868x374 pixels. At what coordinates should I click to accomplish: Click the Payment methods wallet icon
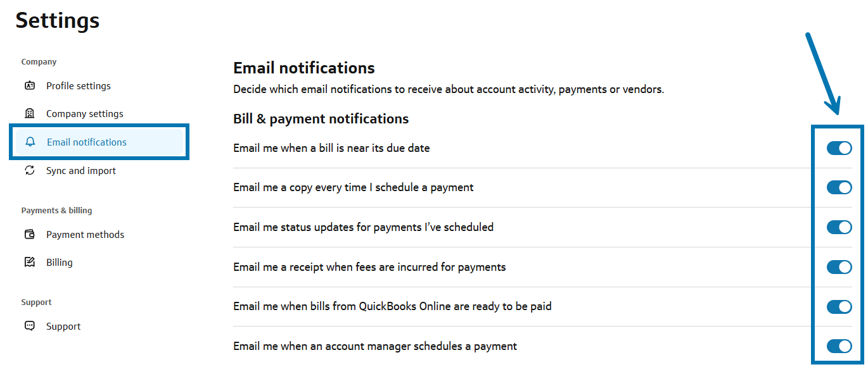(x=30, y=234)
